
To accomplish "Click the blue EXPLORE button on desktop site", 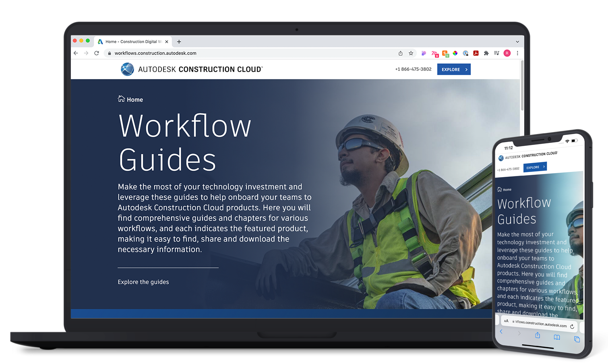I will pos(454,69).
